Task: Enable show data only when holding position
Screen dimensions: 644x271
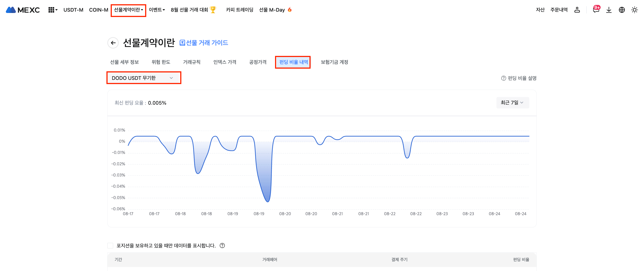Action: (110, 246)
